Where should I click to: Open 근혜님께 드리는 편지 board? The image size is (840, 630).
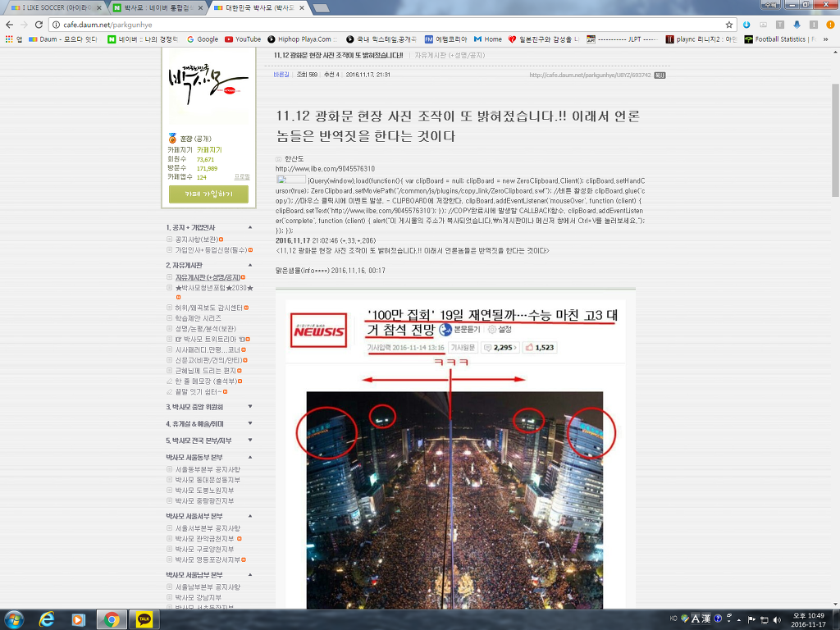206,371
